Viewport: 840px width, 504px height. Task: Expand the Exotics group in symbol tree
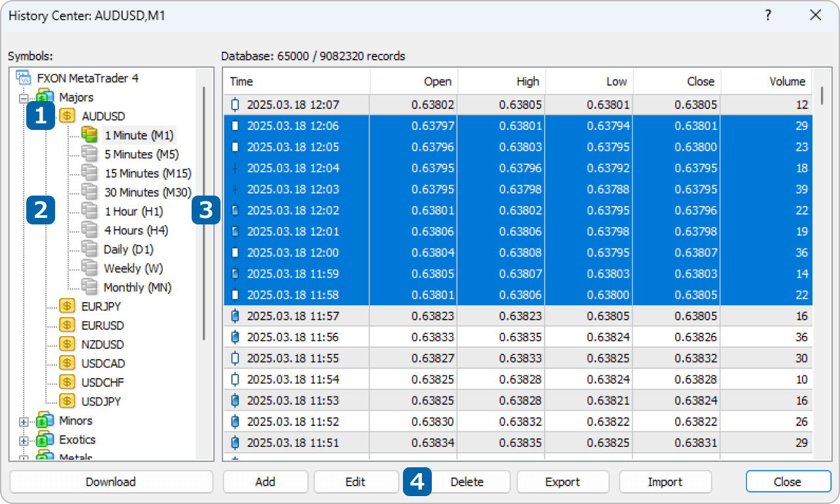(x=24, y=441)
